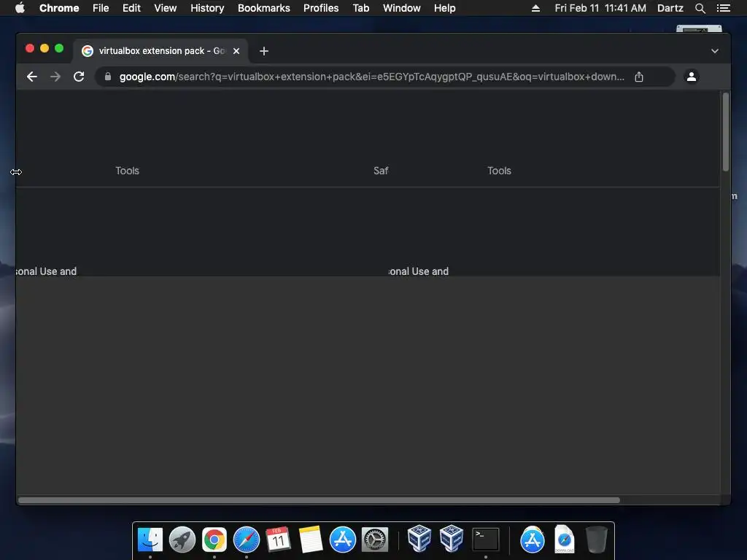Open the Chrome profile avatar button
This screenshot has height=560, width=747.
click(x=692, y=77)
